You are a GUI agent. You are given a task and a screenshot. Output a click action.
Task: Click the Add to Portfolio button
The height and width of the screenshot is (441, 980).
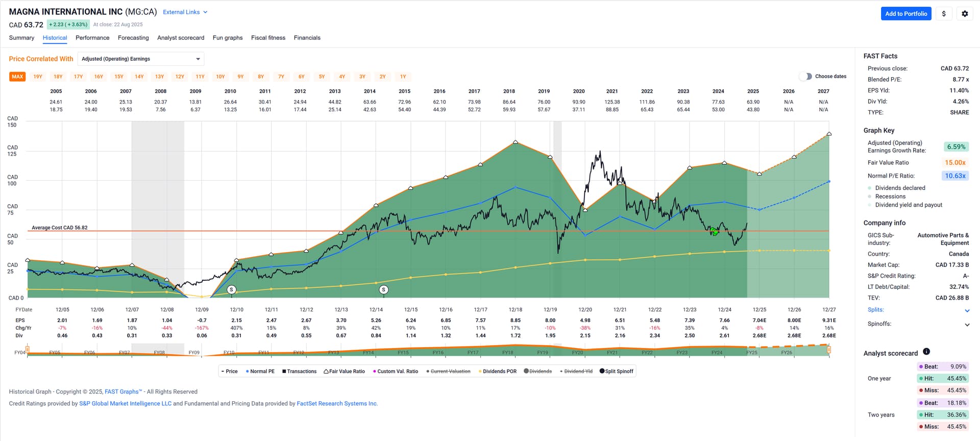tap(905, 14)
